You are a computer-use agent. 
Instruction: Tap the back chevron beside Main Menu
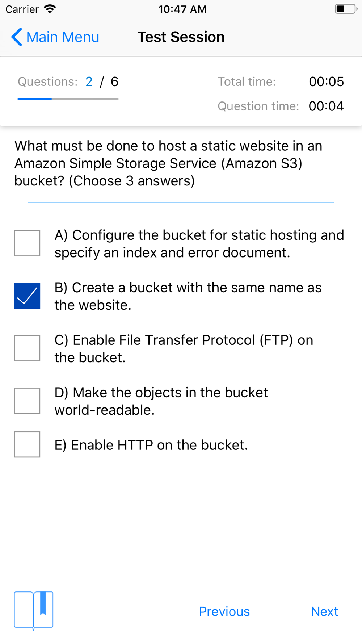coord(17,37)
